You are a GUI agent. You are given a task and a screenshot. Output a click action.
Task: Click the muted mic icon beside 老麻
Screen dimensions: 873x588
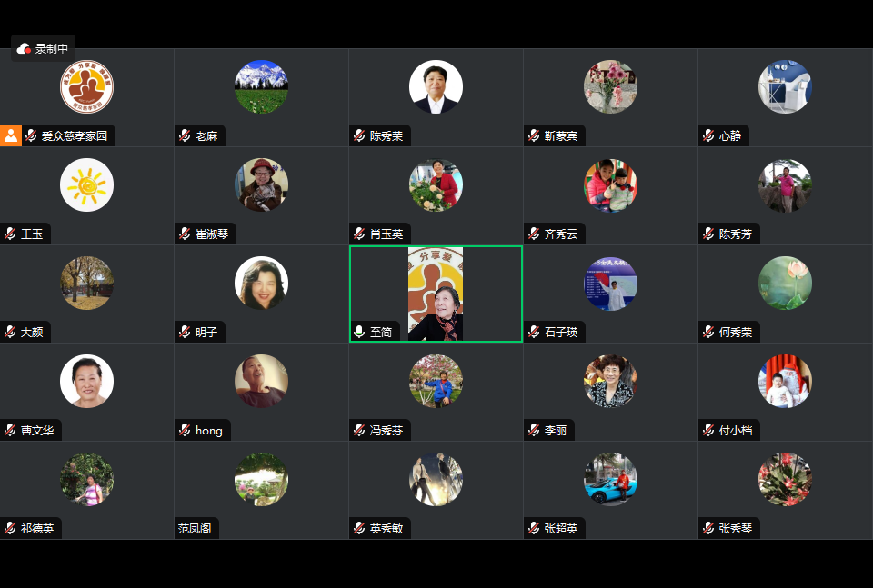point(185,135)
